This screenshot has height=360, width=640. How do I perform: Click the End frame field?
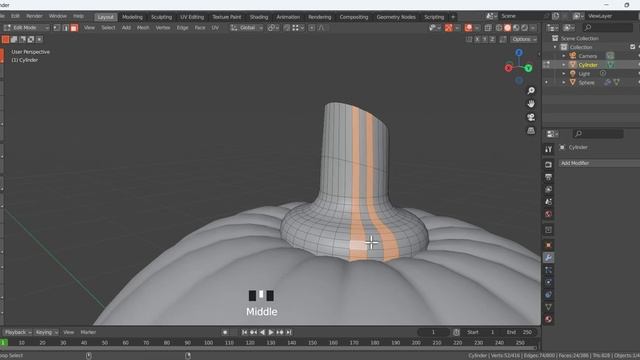click(x=521, y=332)
